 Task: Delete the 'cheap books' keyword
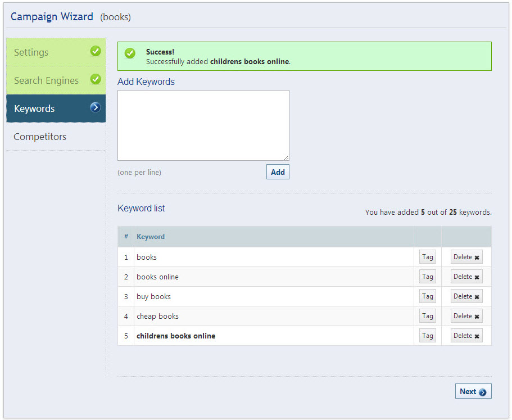(466, 316)
